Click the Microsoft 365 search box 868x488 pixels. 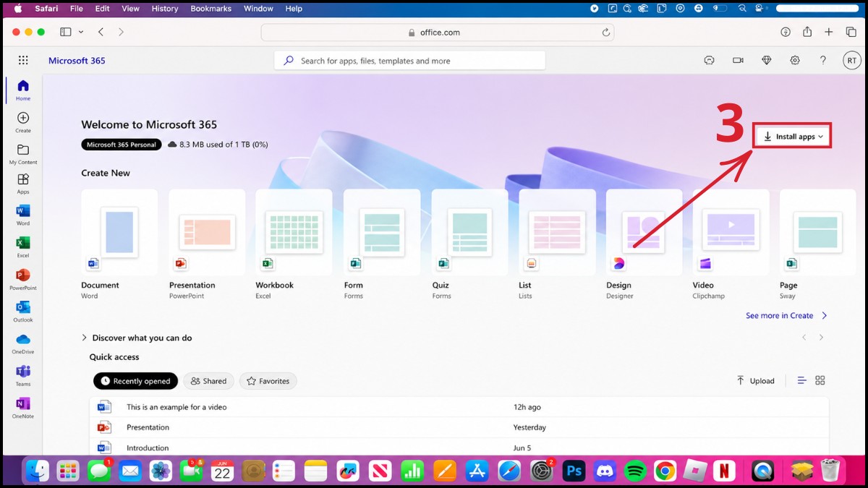click(x=409, y=61)
